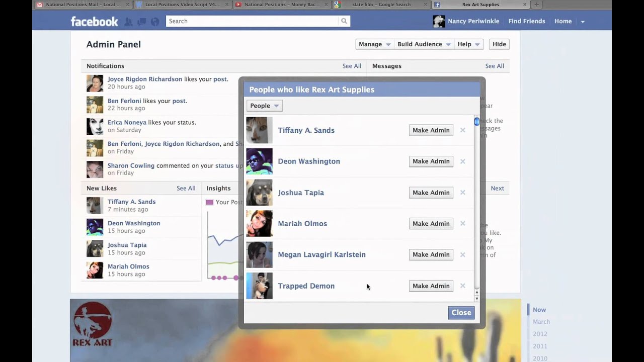This screenshot has width=644, height=362.
Task: Click Find Friends in header
Action: pos(527,21)
